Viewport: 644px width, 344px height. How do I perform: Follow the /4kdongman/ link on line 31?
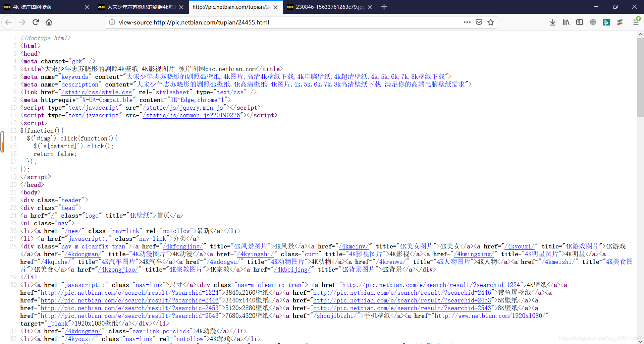[x=83, y=331]
